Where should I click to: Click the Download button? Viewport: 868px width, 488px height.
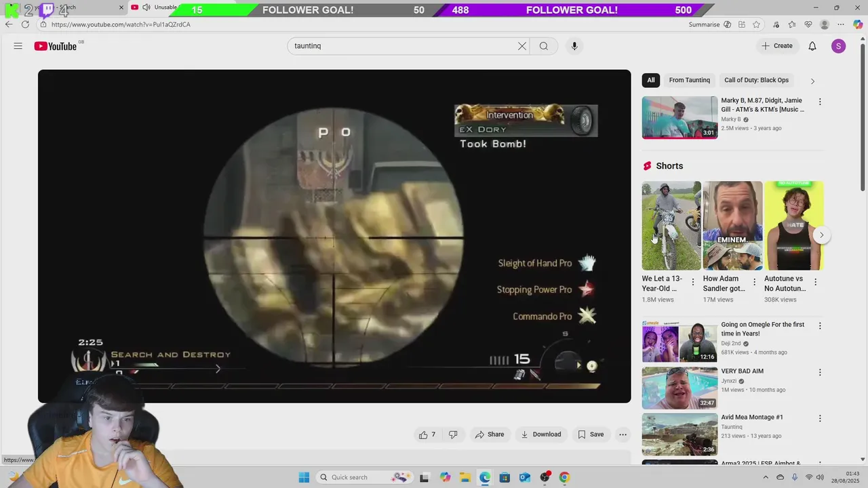540,434
